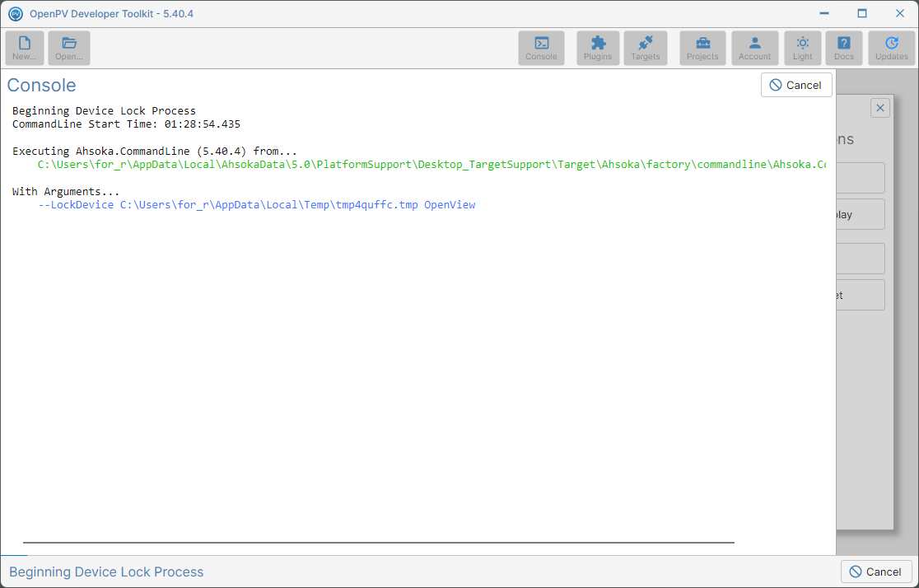Cancel the process from the Console header

pos(796,85)
